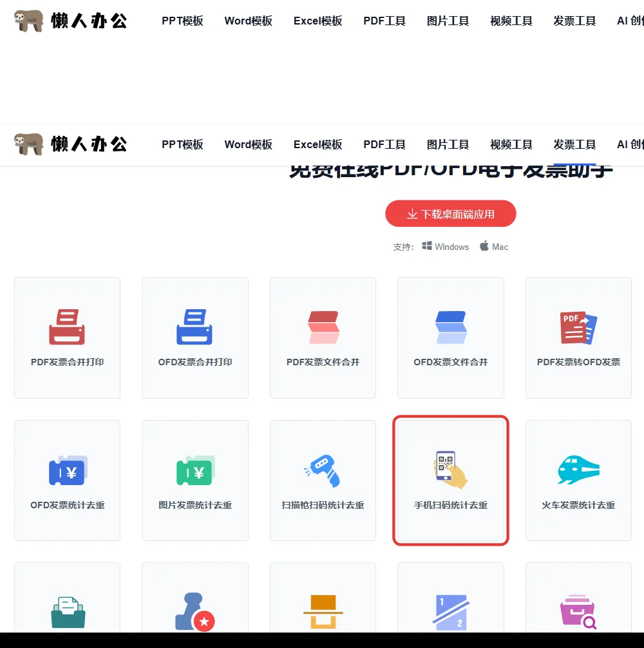The width and height of the screenshot is (644, 648).
Task: Open 图片工具 in the topmost header
Action: click(x=448, y=21)
